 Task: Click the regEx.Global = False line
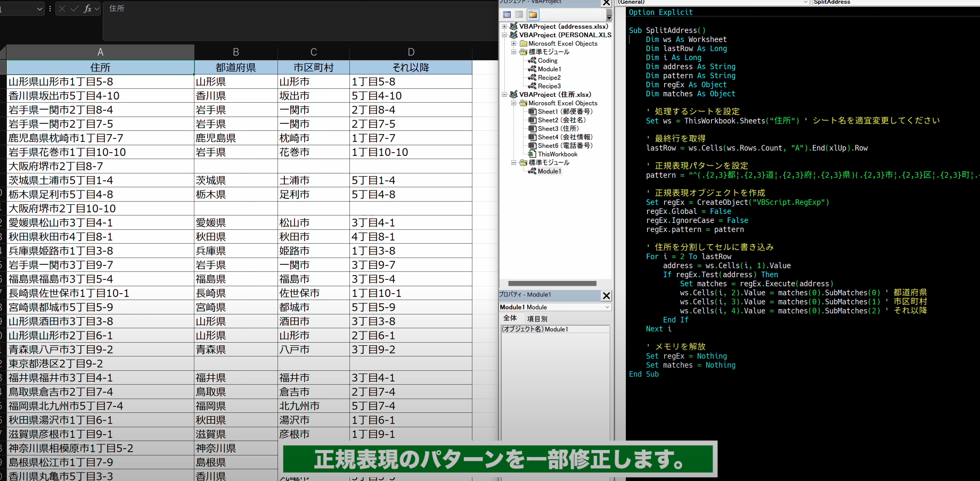(x=689, y=211)
